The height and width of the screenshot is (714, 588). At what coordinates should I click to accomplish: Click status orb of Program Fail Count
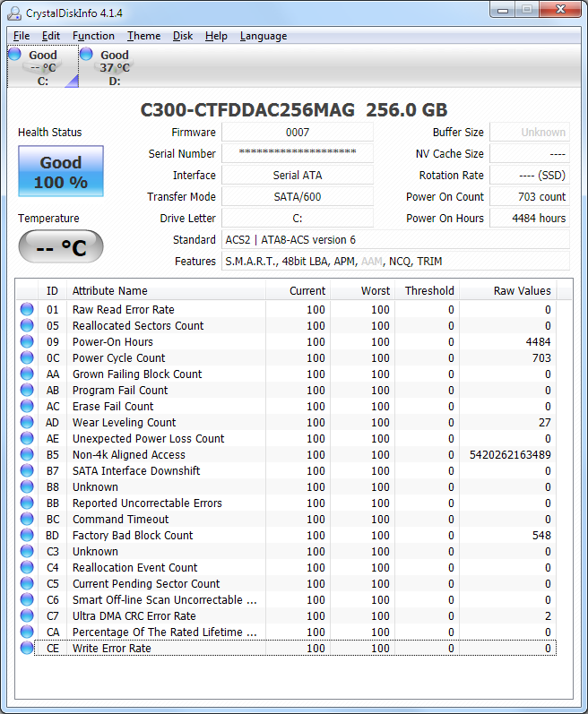click(x=27, y=390)
